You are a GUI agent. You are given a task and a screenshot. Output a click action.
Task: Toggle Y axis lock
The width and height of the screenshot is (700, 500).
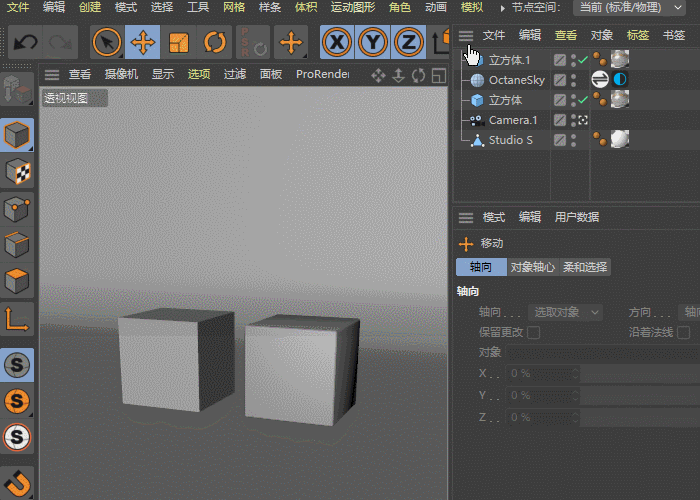coord(373,42)
